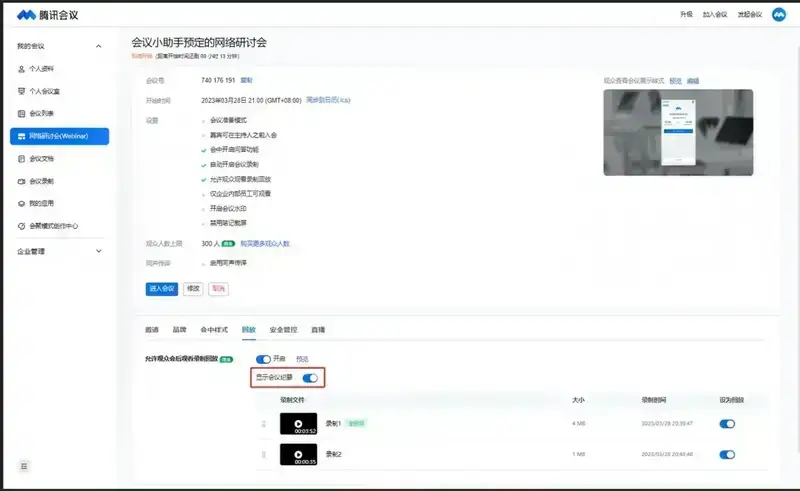Image resolution: width=800 pixels, height=491 pixels.
Task: Open 我的应用 in sidebar
Action: pos(41,204)
